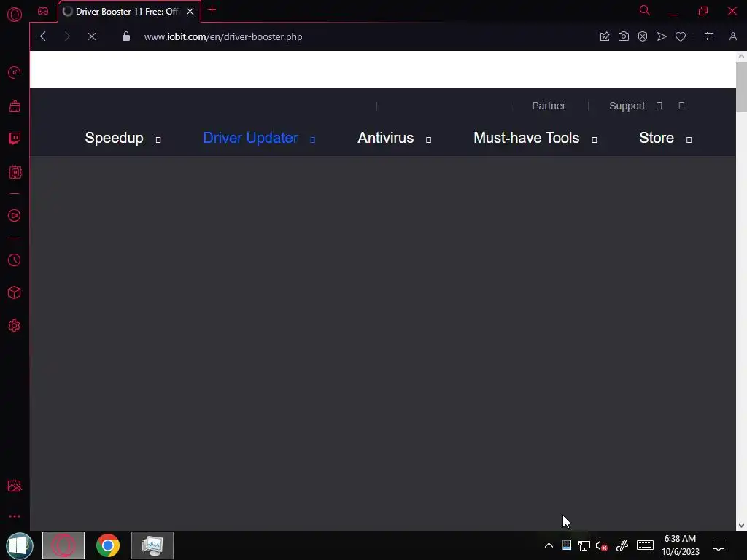Image resolution: width=747 pixels, height=560 pixels.
Task: Open the Antivirus menu
Action: click(x=385, y=138)
